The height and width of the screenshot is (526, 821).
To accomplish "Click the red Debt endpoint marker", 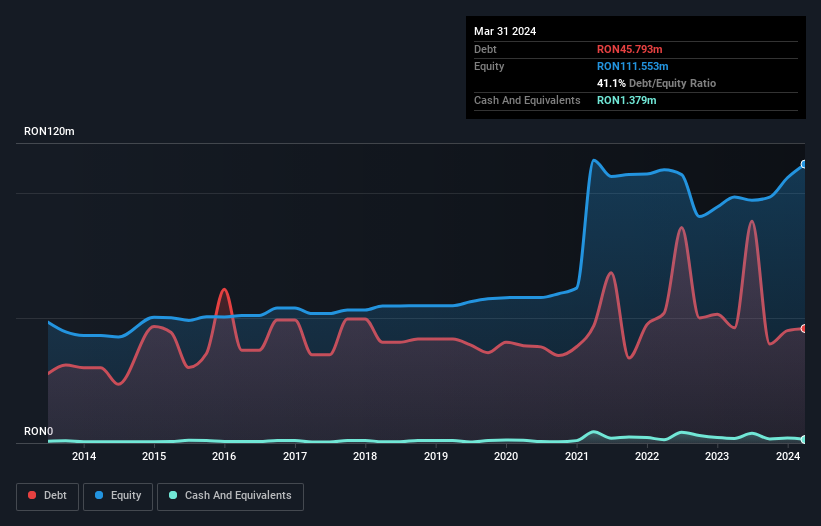I will coord(804,329).
